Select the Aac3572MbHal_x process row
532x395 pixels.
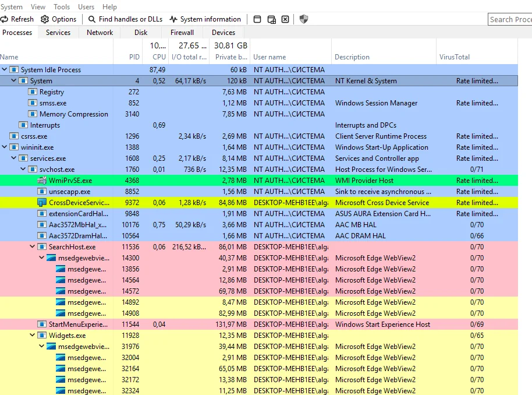coord(259,224)
